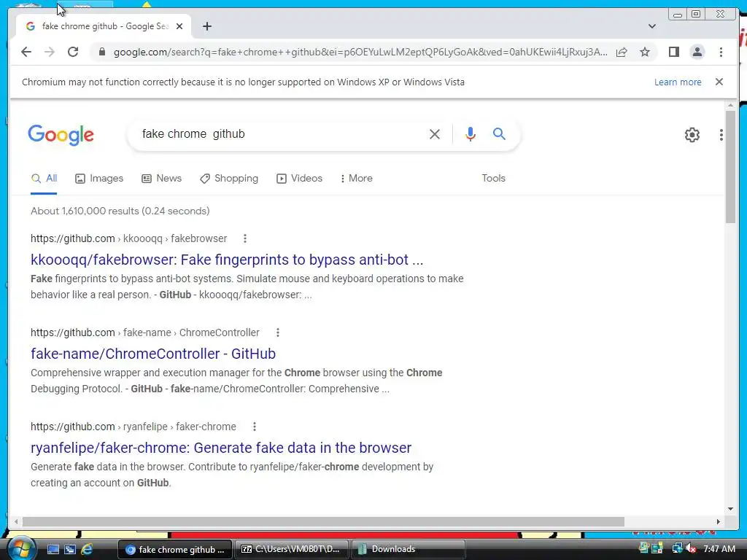Click the 7:47 AM taskbar clock
The width and height of the screenshot is (747, 560).
tap(719, 549)
